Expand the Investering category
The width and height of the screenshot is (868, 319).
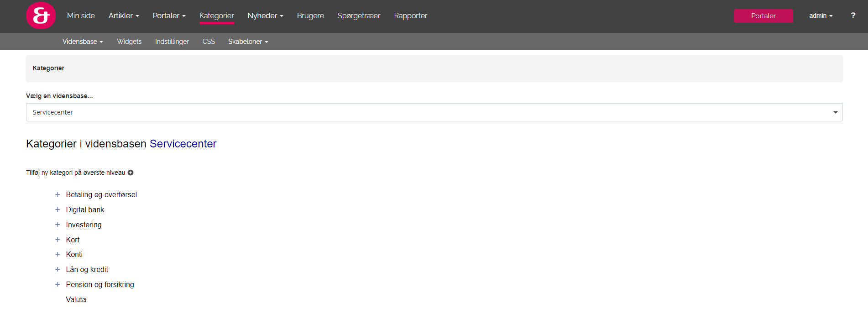58,225
